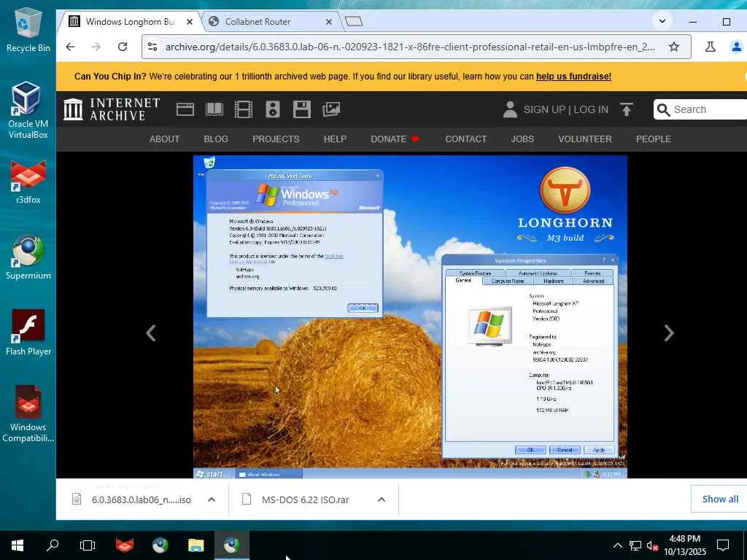The image size is (747, 560).
Task: Open the PROJECTS menu item
Action: [x=276, y=139]
